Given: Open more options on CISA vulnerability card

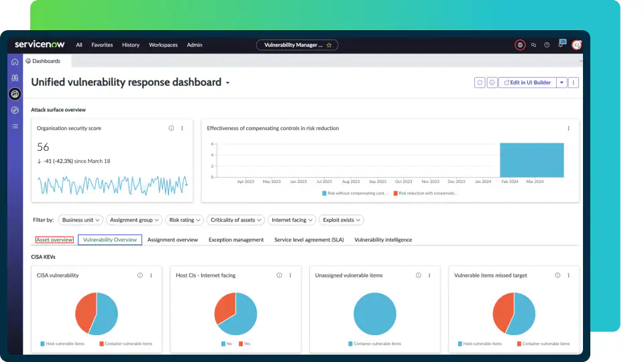Looking at the screenshot, I should pos(151,276).
